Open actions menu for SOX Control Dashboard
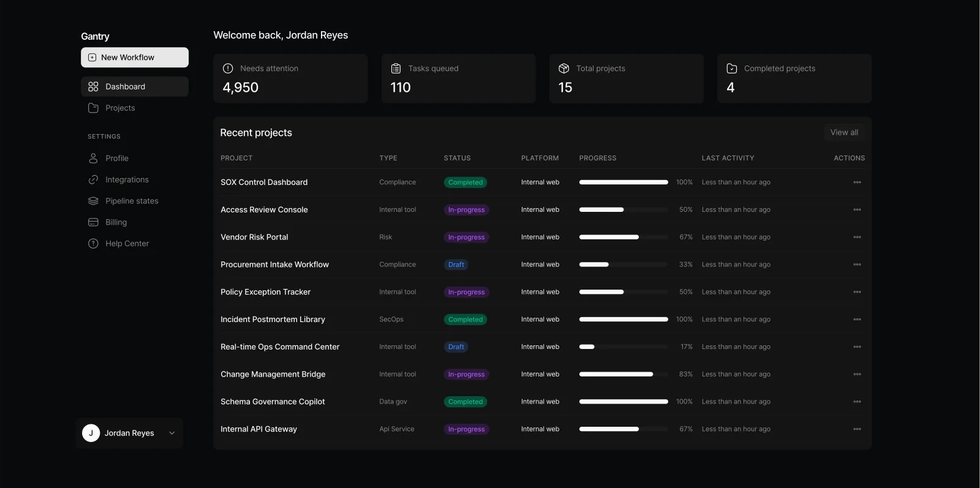The image size is (980, 488). (857, 182)
